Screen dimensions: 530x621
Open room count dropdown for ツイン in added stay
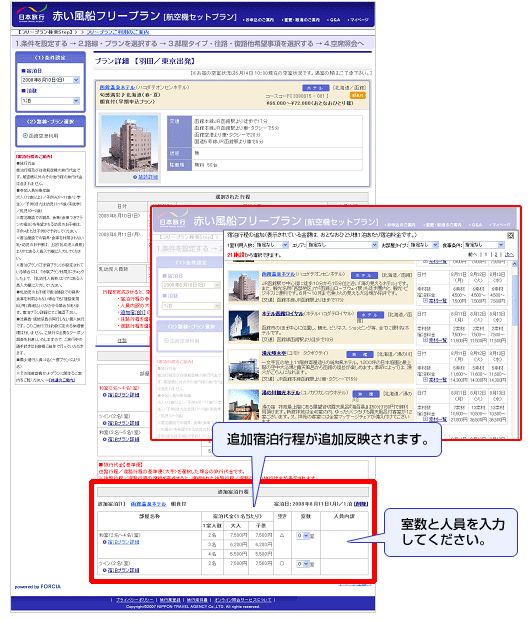(x=303, y=564)
